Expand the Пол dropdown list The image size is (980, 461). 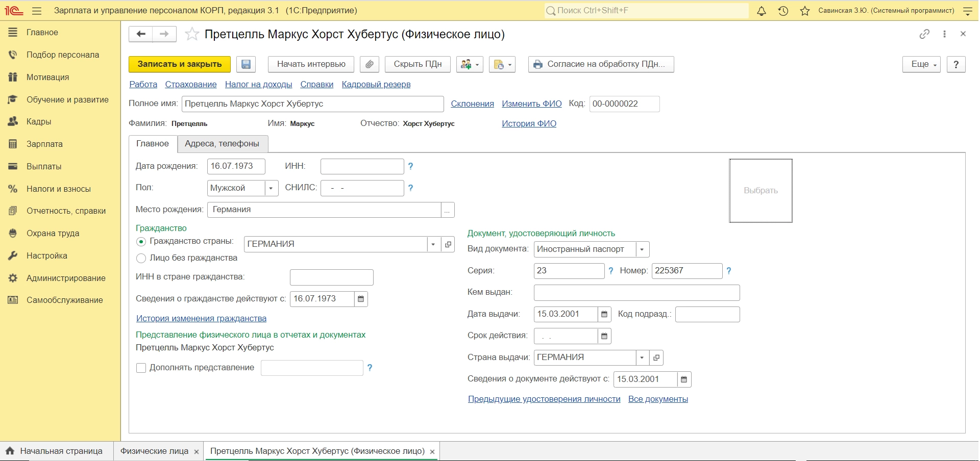tap(271, 188)
